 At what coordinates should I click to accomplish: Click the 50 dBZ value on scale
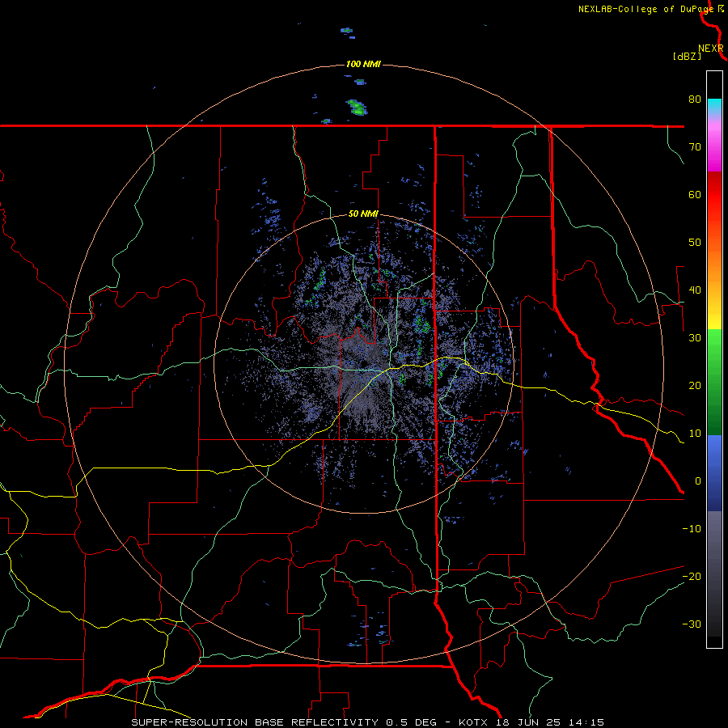click(x=695, y=243)
